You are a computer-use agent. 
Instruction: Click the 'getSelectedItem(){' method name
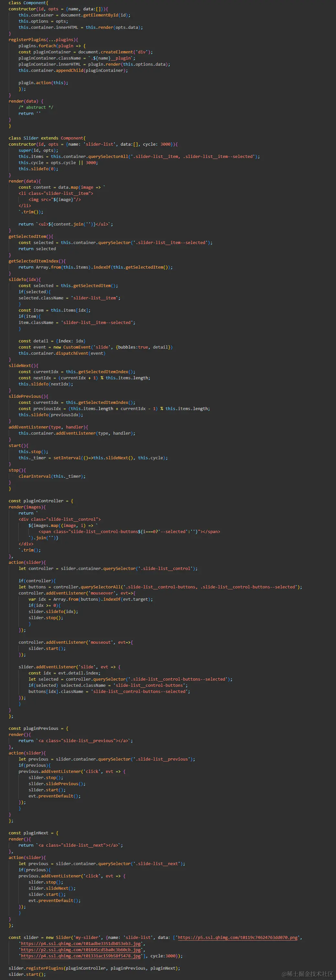click(31, 236)
